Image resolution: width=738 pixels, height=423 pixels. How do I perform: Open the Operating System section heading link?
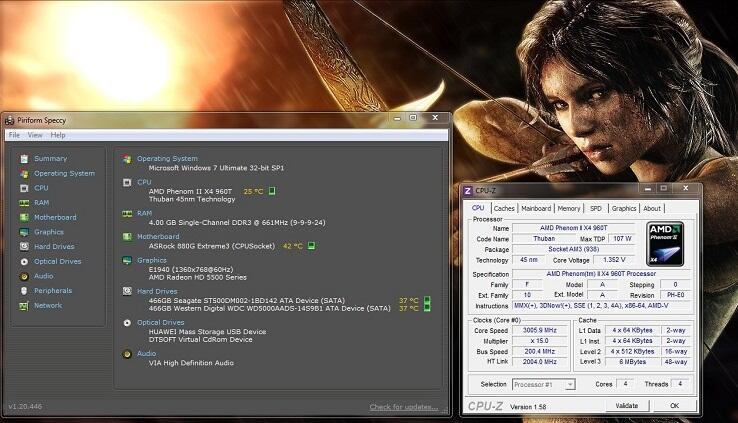pos(167,159)
